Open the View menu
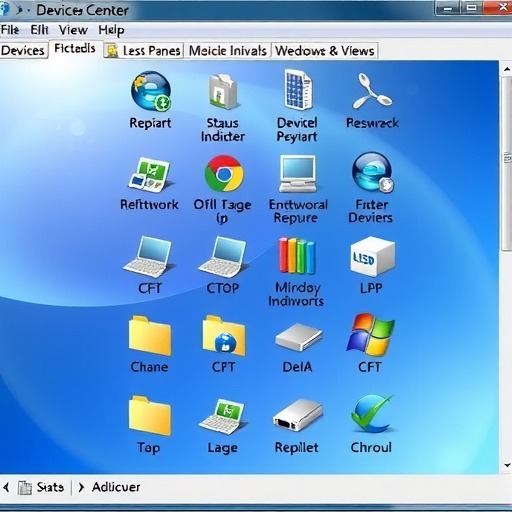512x512 pixels. click(73, 30)
